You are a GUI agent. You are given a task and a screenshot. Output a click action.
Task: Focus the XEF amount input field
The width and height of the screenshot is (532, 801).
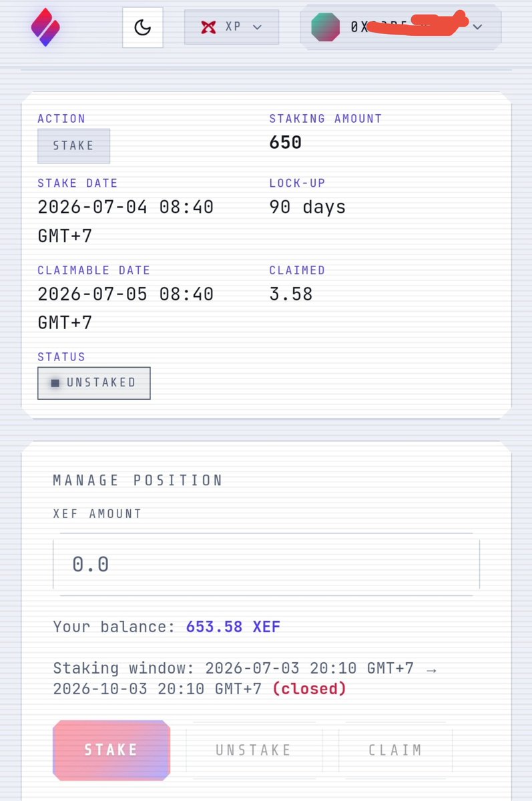[x=266, y=564]
